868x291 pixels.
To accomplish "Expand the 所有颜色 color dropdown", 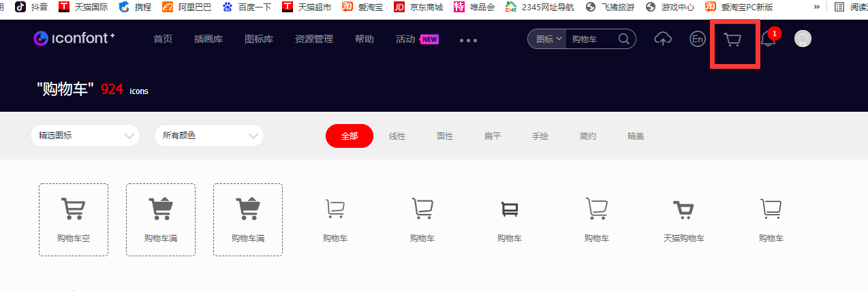I will (x=209, y=136).
